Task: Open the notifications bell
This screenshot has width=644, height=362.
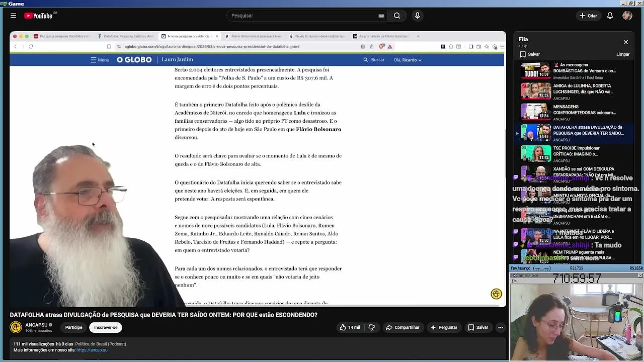Action: pos(610,16)
